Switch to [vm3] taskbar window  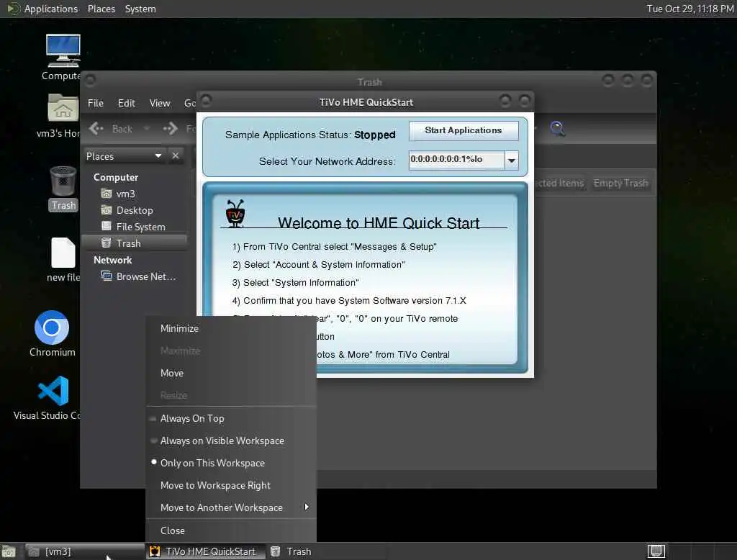[x=85, y=551]
